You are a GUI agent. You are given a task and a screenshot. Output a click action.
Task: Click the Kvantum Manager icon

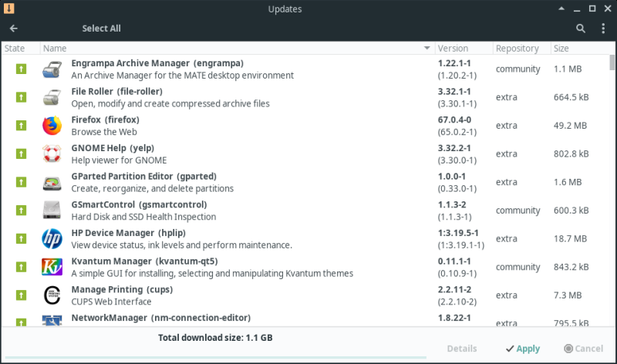tap(52, 267)
